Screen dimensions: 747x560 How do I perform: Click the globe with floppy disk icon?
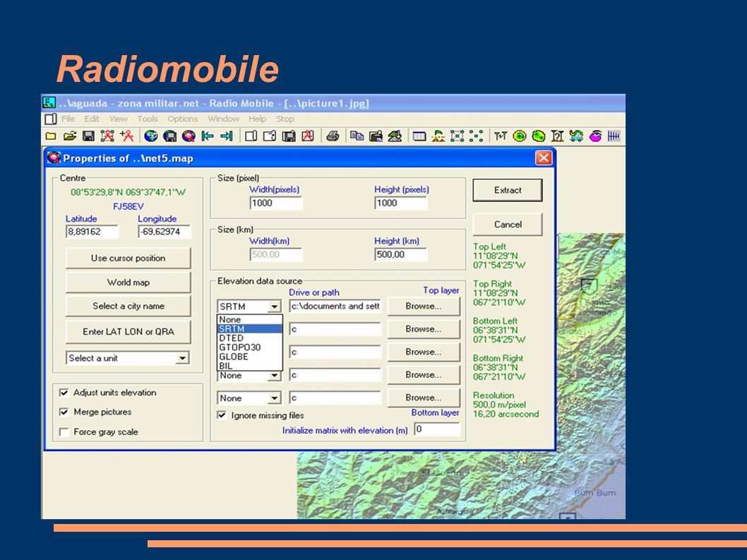169,136
